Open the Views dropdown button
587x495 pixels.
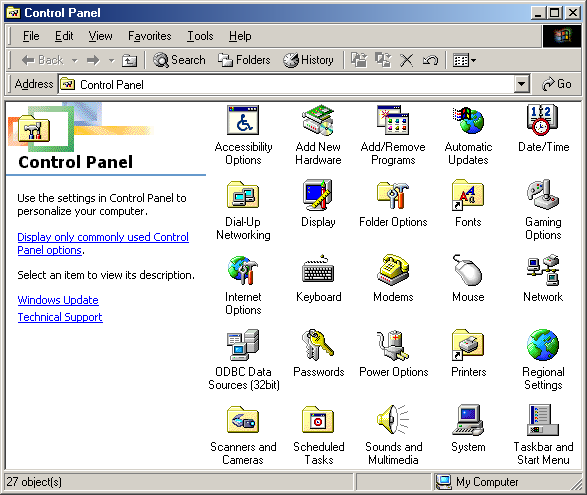coord(465,60)
